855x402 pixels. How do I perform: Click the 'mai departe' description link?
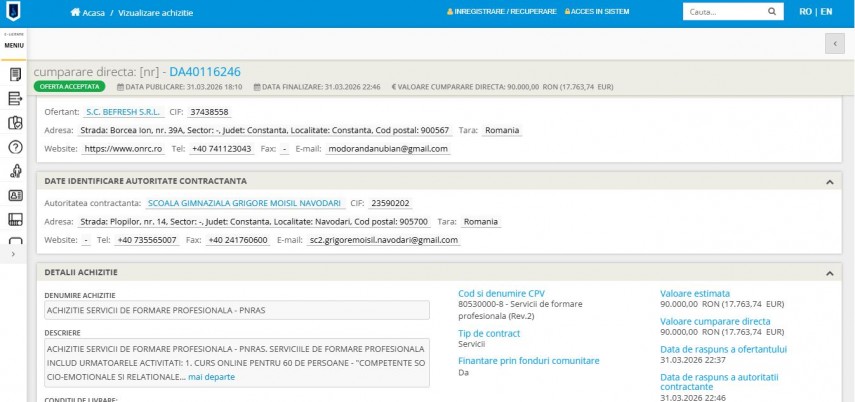tap(211, 377)
